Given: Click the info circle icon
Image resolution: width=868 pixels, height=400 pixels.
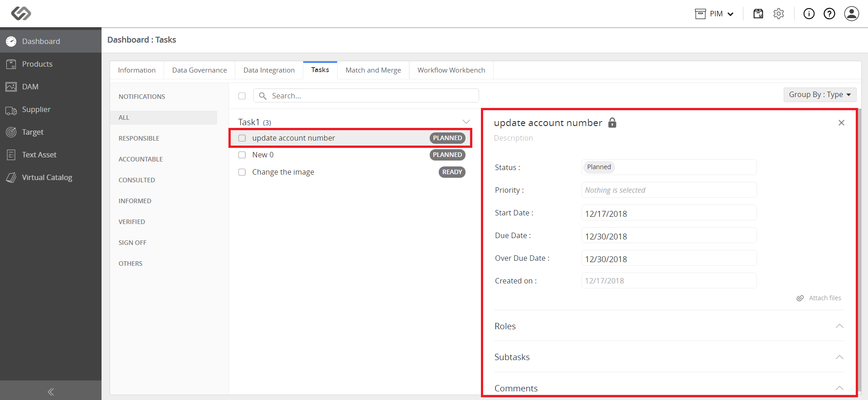Looking at the screenshot, I should pyautogui.click(x=809, y=14).
